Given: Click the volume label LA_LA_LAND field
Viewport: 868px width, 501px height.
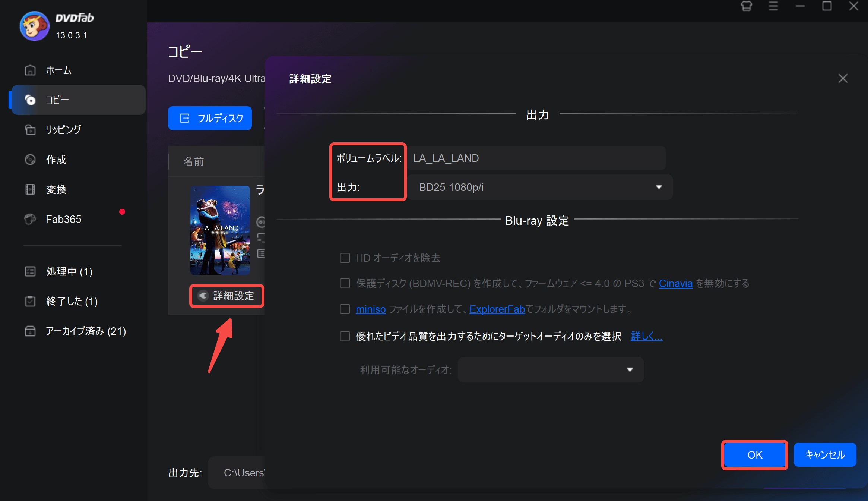Looking at the screenshot, I should pos(536,158).
